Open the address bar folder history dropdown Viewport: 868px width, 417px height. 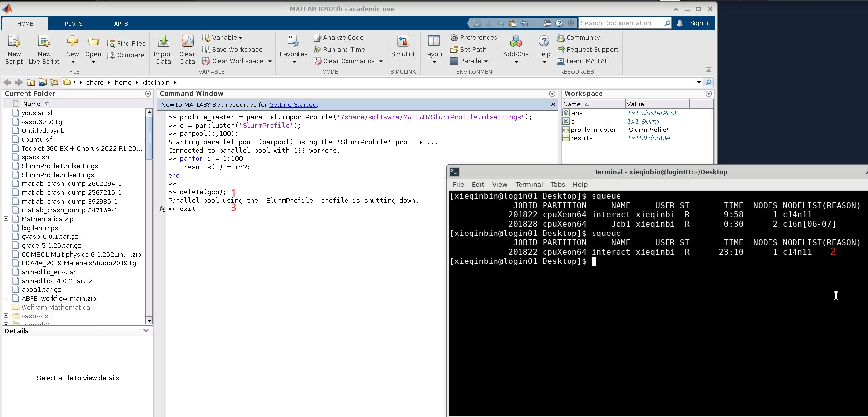[699, 82]
